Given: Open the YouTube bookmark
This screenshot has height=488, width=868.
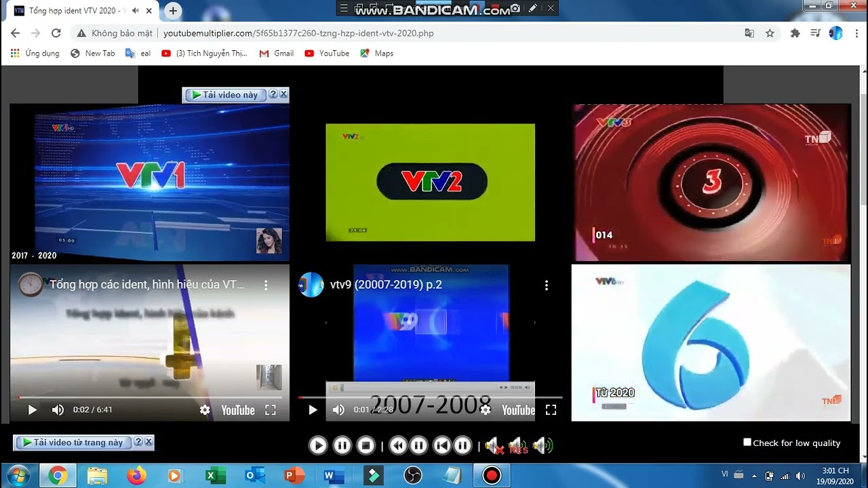Looking at the screenshot, I should (327, 53).
